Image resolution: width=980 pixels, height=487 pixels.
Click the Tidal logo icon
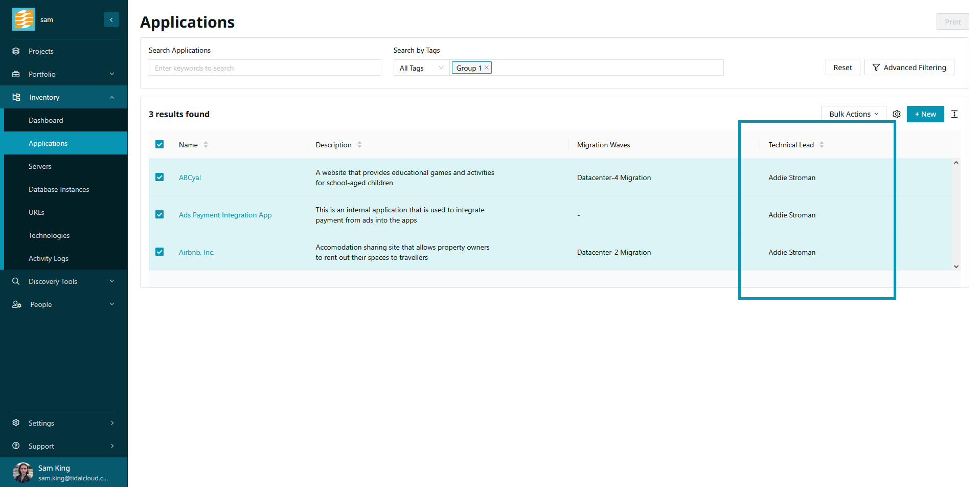click(x=24, y=19)
